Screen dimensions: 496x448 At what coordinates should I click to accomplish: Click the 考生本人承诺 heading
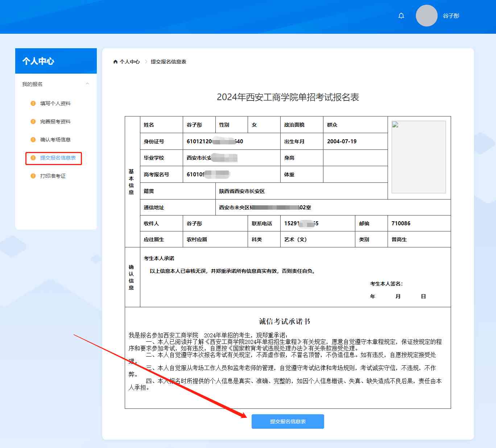[159, 258]
